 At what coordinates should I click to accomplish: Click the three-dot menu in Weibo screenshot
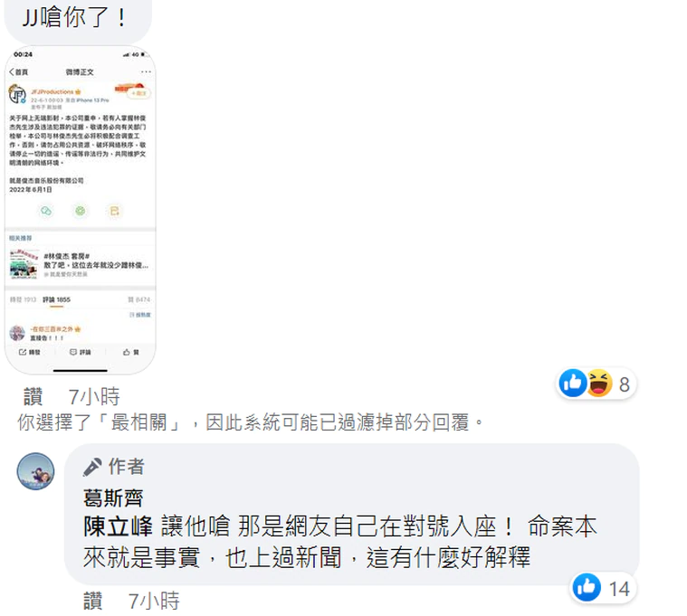coord(146,71)
